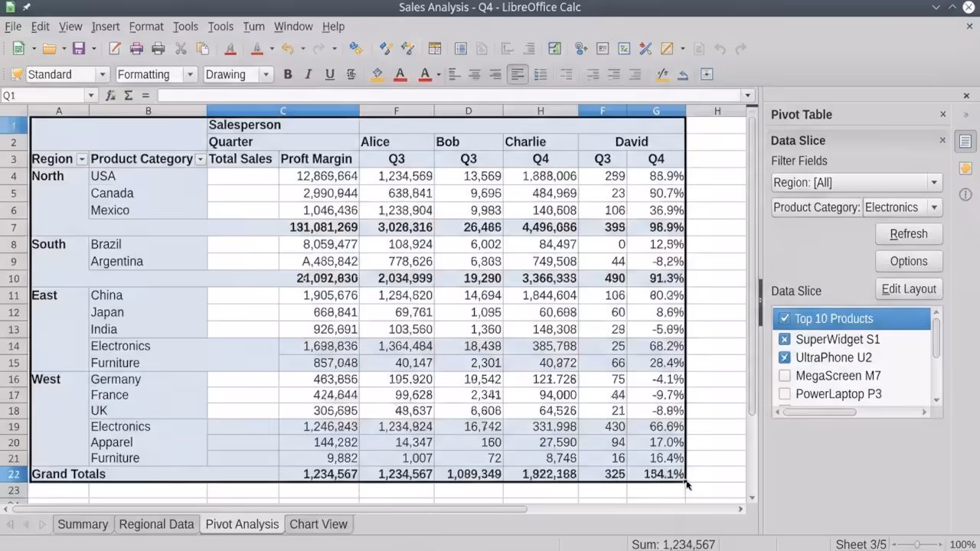Toggle Bold formatting
Viewport: 980px width, 551px height.
288,74
